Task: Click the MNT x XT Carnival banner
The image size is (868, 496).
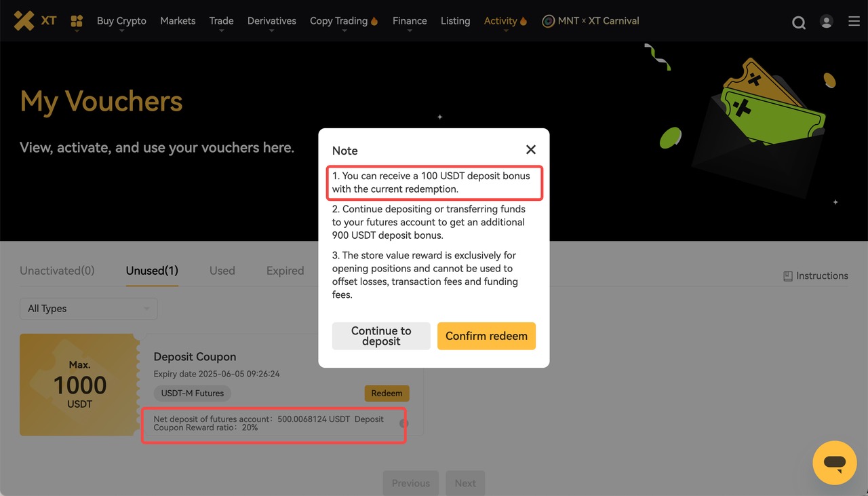Action: click(591, 21)
